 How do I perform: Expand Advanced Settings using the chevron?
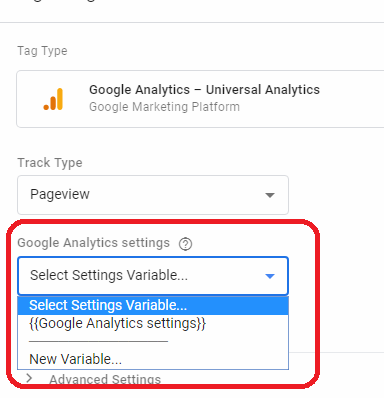click(30, 378)
